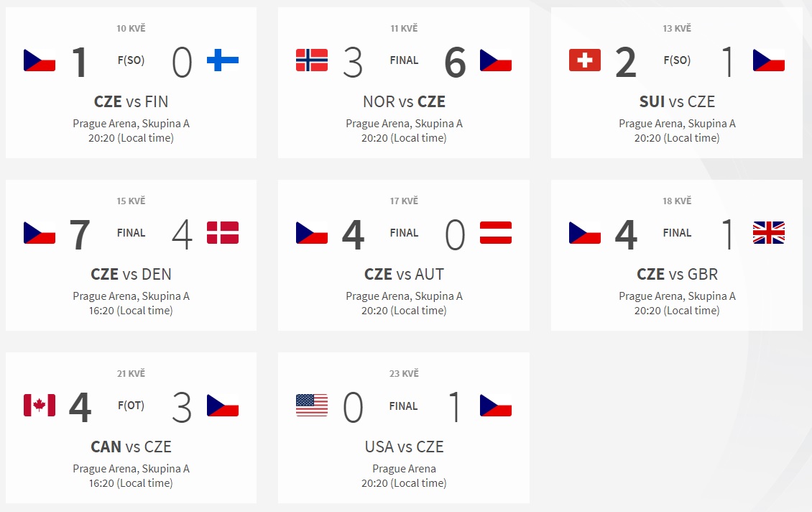The width and height of the screenshot is (812, 512).
Task: Open the CAN vs CZE match title
Action: tap(131, 447)
